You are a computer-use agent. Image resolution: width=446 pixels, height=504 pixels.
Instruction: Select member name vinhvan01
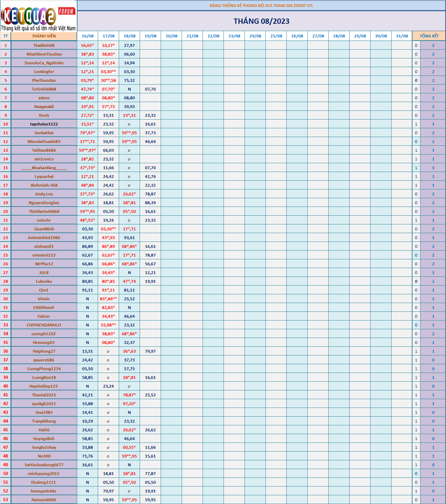pyautogui.click(x=44, y=246)
